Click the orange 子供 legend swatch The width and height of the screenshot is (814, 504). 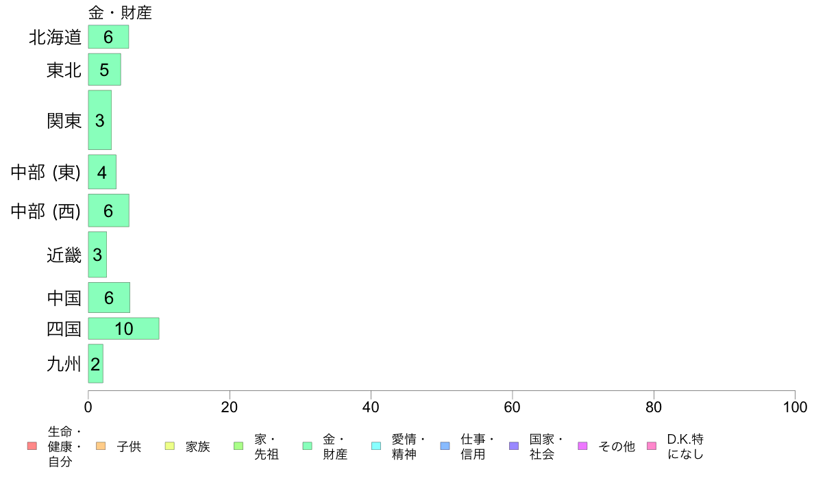coord(101,446)
